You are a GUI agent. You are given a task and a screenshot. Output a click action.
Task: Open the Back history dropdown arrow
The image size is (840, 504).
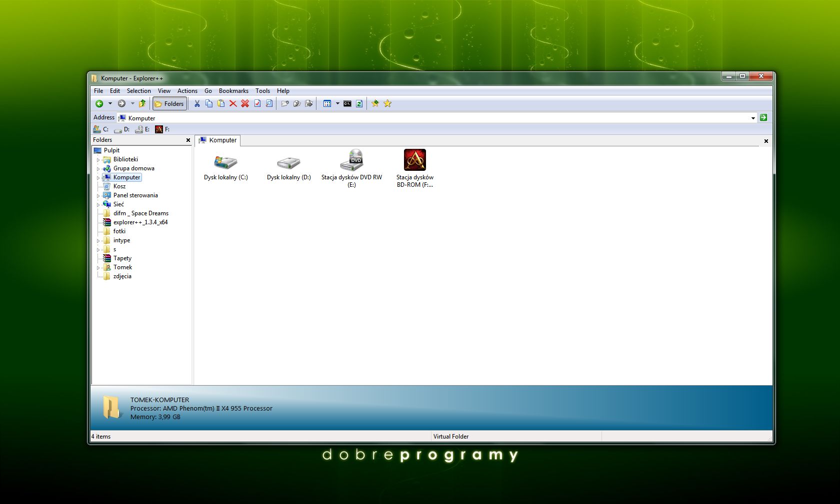pos(110,104)
